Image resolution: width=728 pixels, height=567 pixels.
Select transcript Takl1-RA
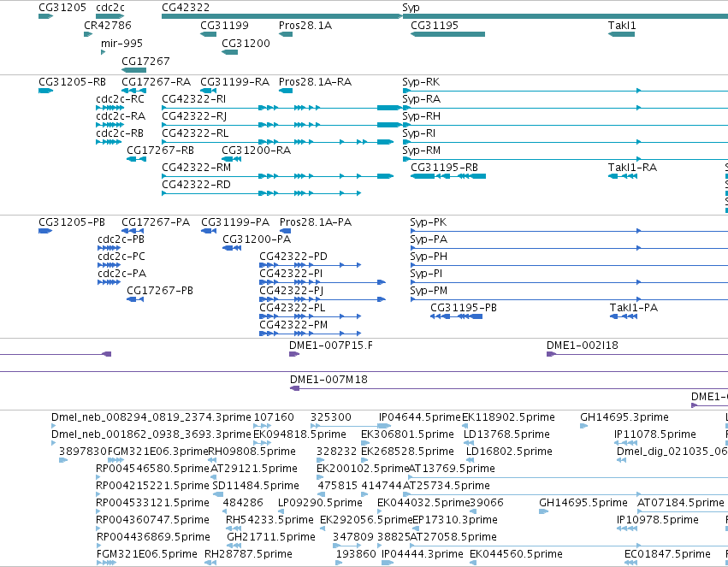click(x=632, y=168)
